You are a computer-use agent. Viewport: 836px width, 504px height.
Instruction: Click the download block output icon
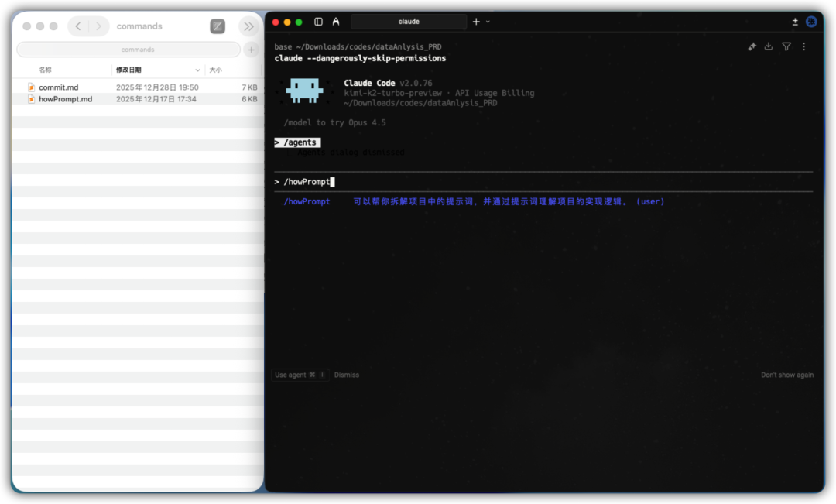coord(769,47)
